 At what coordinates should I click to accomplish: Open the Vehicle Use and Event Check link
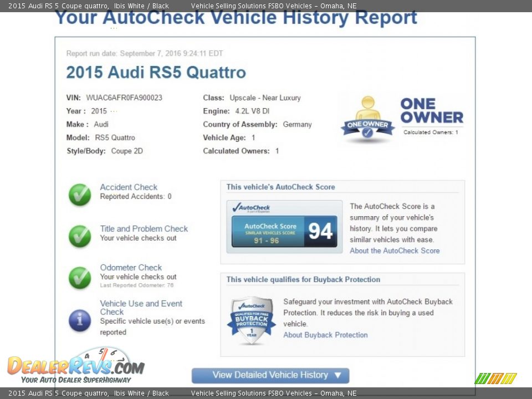(x=141, y=308)
